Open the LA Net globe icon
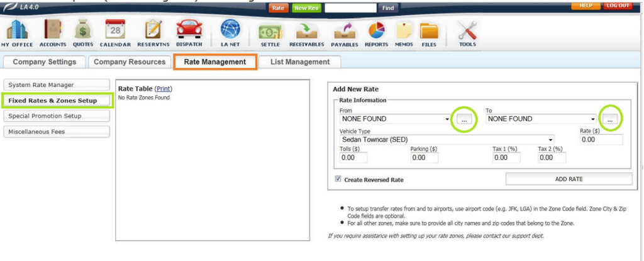This screenshot has width=644, height=261. pos(231,30)
